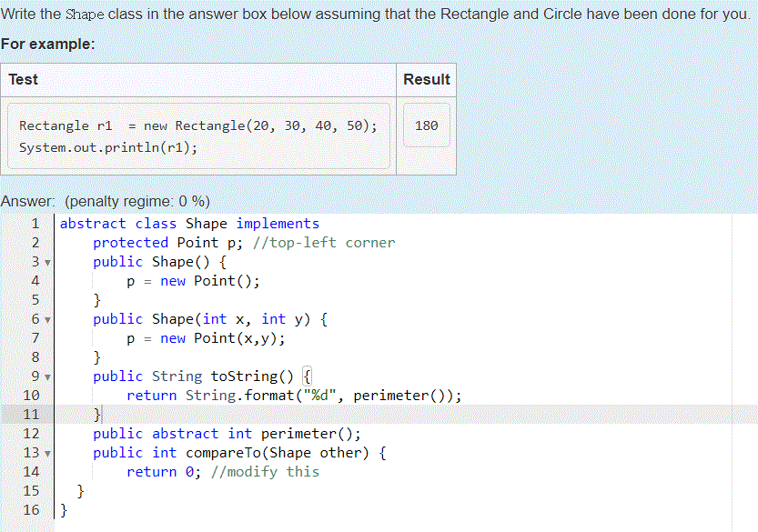
Task: Collapse the compareTo method code fold
Action: point(47,453)
